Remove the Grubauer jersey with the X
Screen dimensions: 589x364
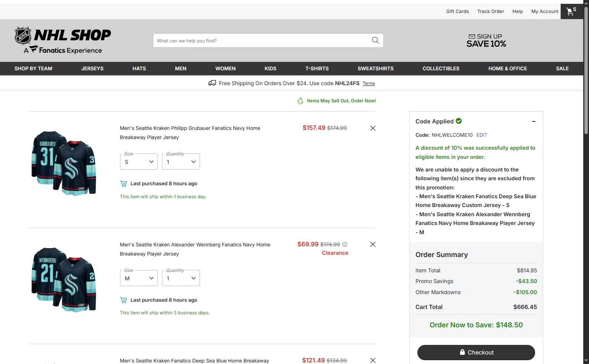pos(373,128)
